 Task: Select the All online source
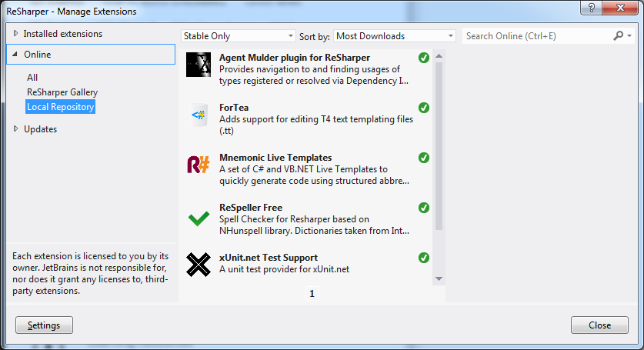tap(32, 78)
